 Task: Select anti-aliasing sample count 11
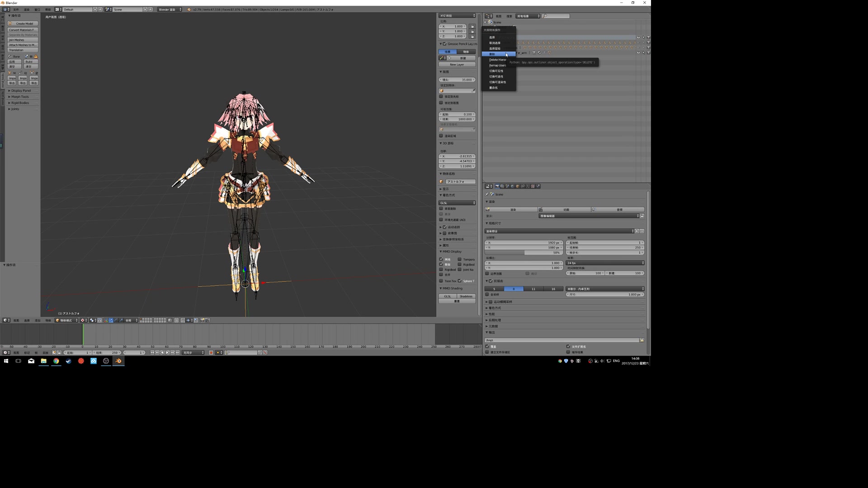(533, 289)
